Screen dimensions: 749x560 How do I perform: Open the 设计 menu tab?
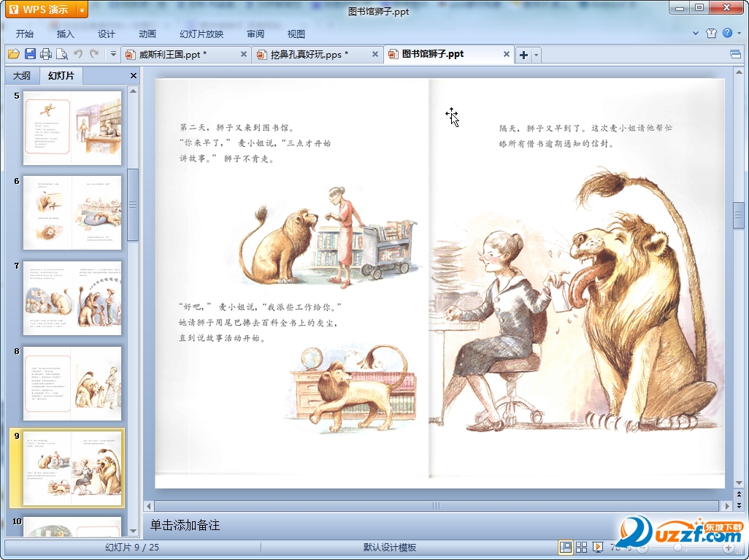[x=106, y=34]
